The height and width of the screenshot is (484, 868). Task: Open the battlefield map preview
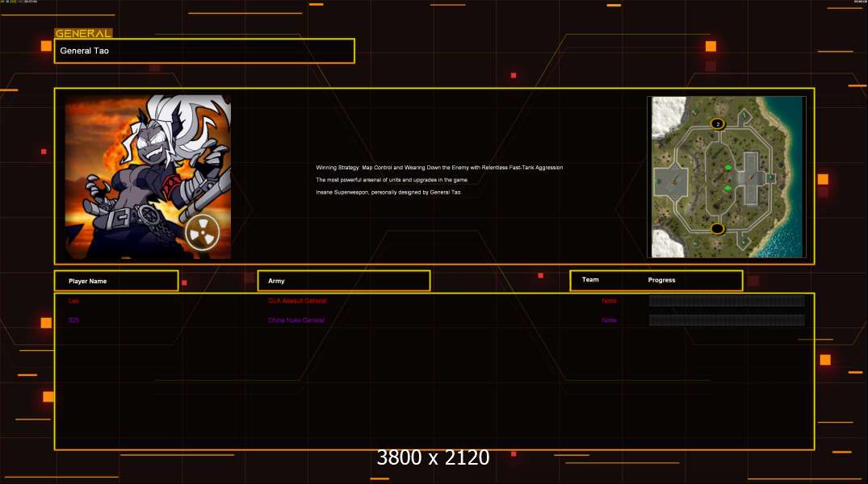tap(726, 177)
